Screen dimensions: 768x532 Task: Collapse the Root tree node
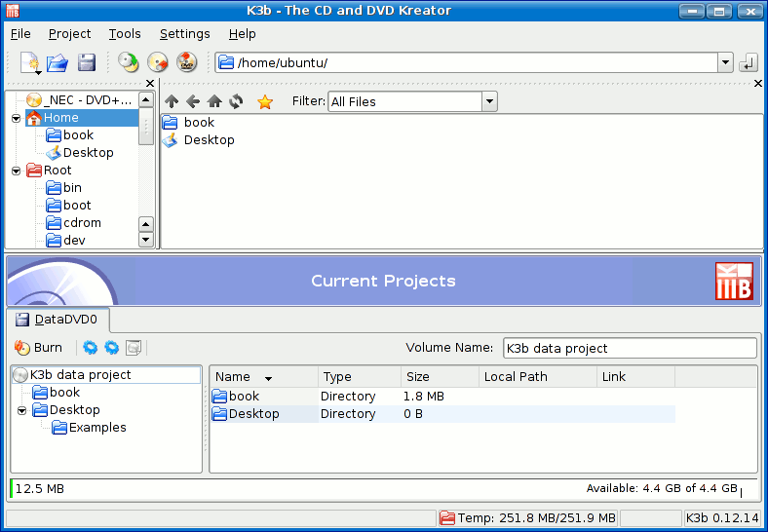click(17, 171)
